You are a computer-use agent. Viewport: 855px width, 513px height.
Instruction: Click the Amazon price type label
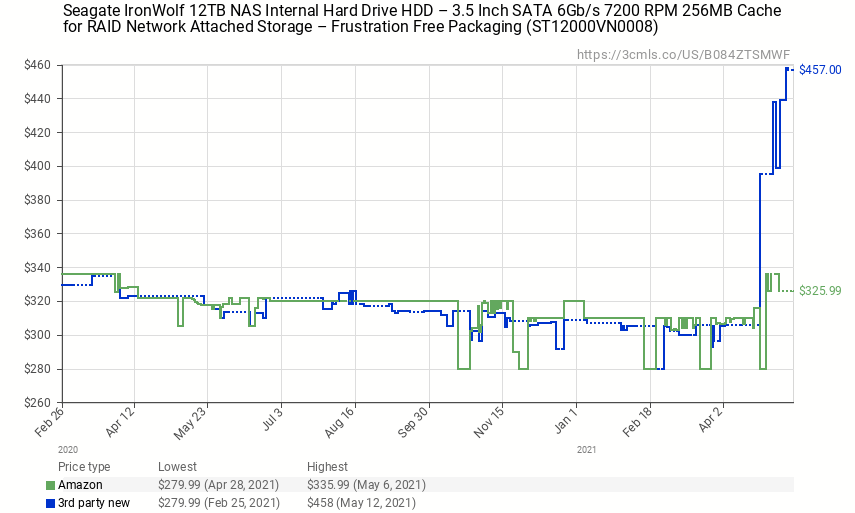click(x=80, y=485)
